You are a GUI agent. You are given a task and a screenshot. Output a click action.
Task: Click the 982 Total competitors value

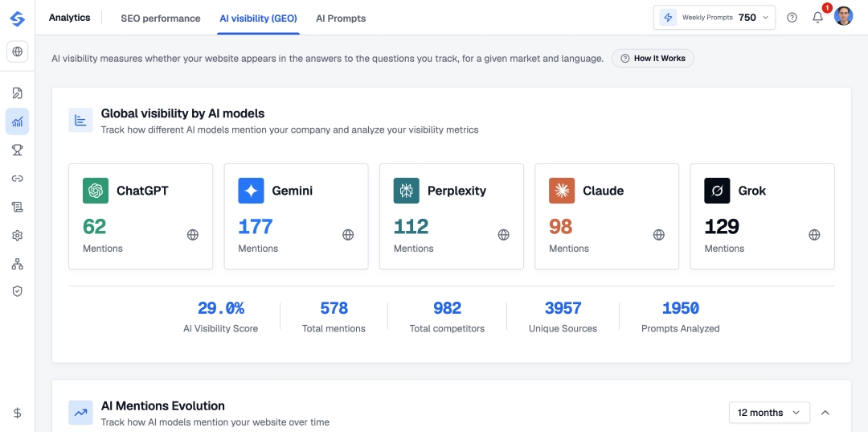coord(448,308)
